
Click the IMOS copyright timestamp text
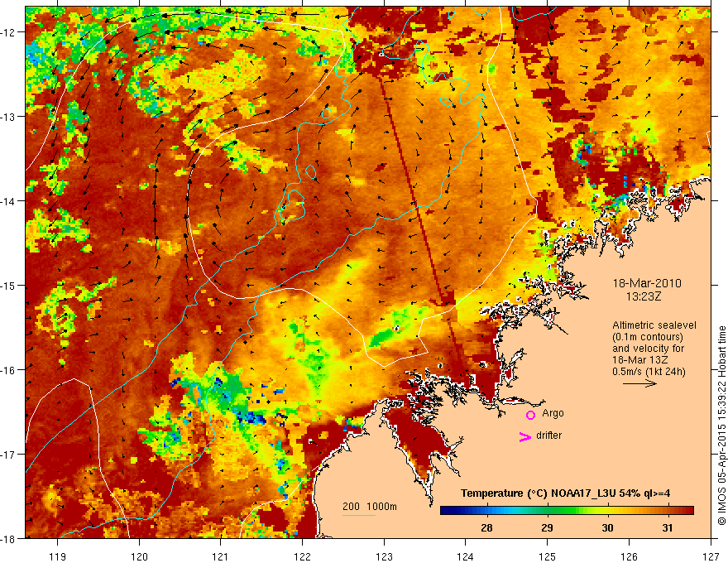(x=721, y=426)
